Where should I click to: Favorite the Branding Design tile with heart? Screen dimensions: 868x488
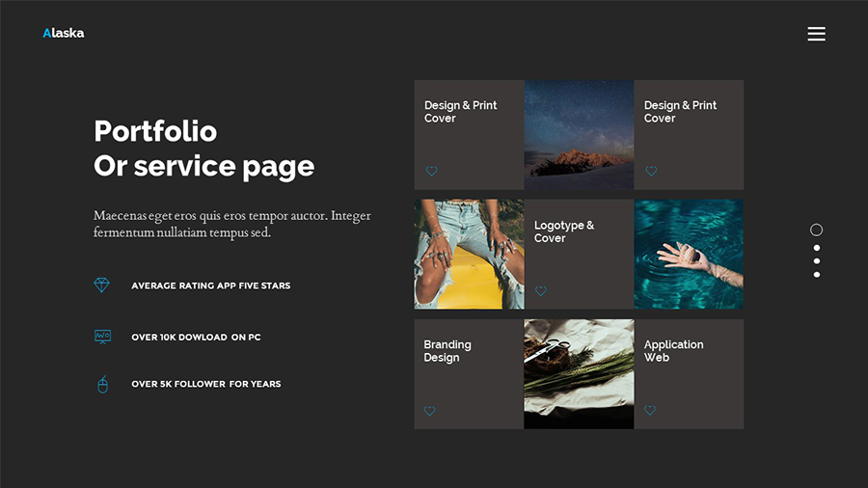click(429, 411)
